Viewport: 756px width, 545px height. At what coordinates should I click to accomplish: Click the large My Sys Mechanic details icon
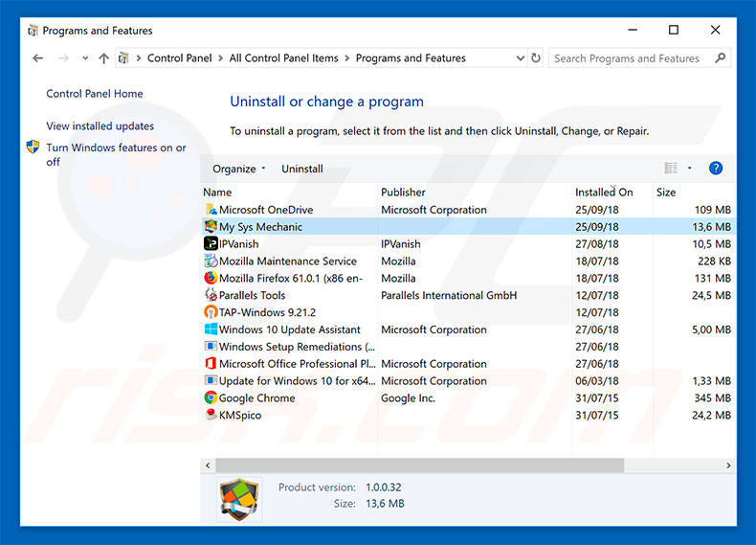pyautogui.click(x=239, y=499)
